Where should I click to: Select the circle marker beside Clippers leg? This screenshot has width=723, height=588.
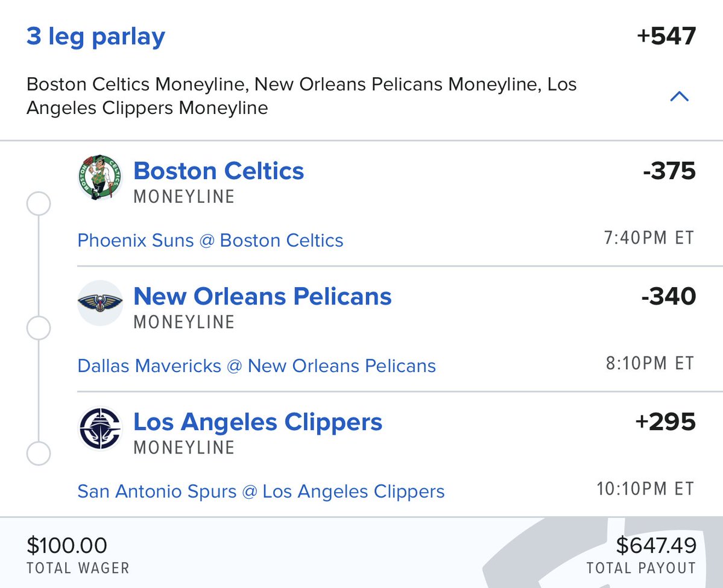pos(39,454)
